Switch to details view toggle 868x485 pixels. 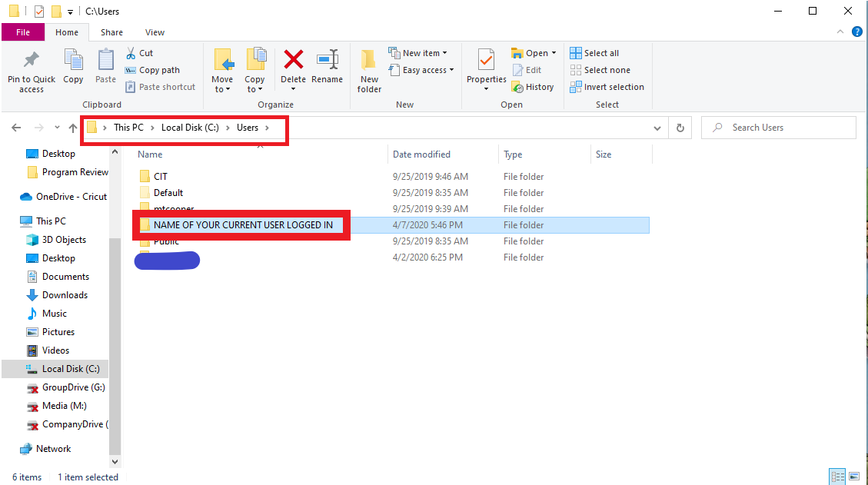pyautogui.click(x=837, y=477)
